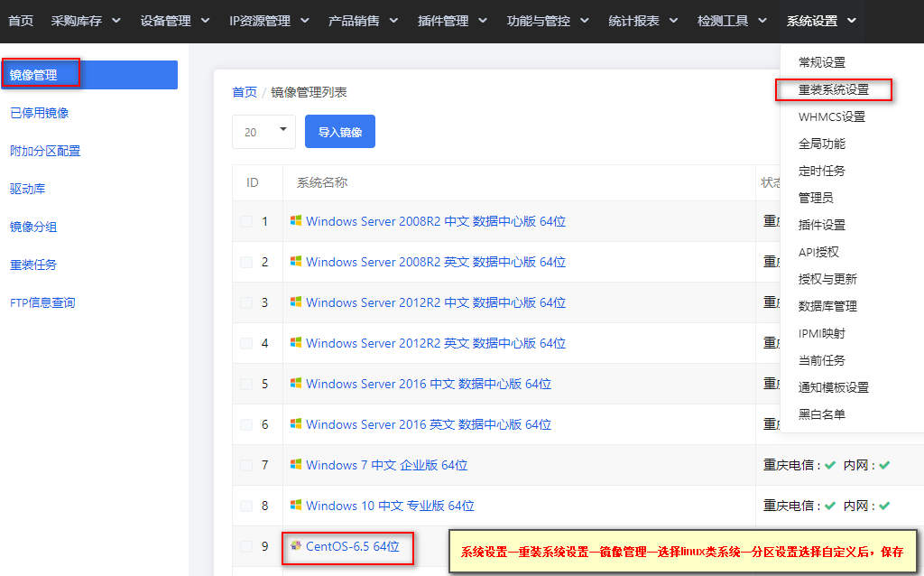Expand the 设备管理 menu in top navigation
The width and height of the screenshot is (924, 576).
point(174,21)
